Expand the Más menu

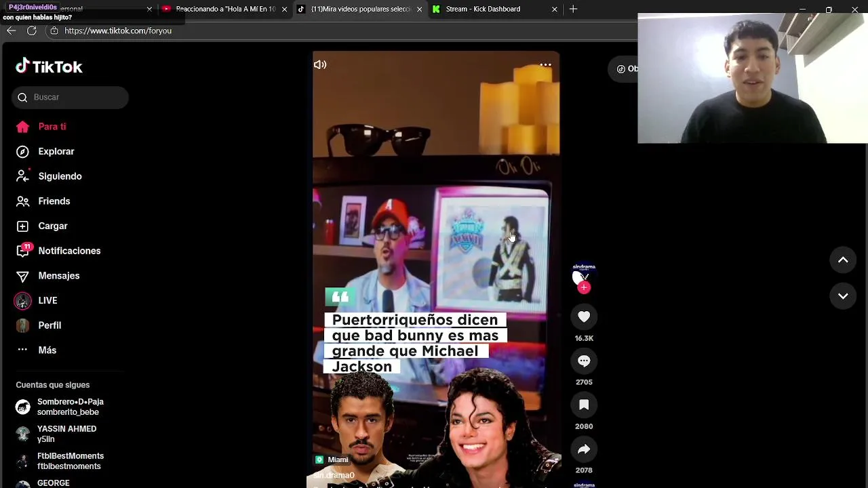(47, 350)
